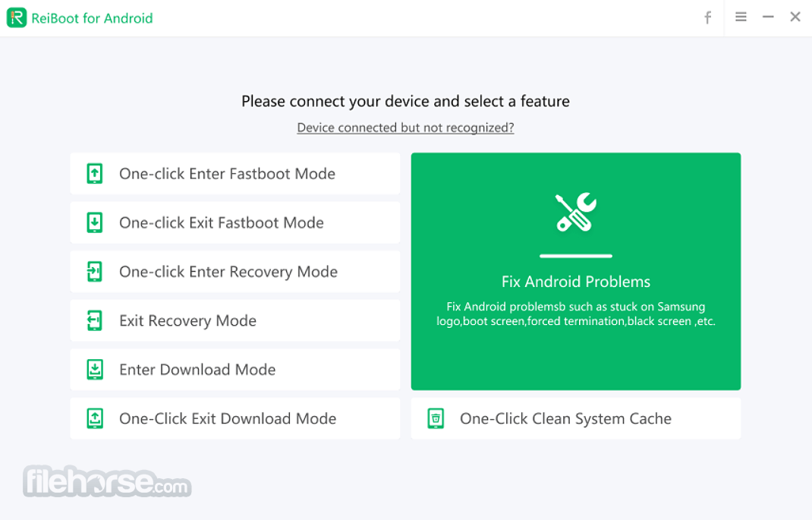
Task: Select Enter Download Mode option
Action: [235, 369]
